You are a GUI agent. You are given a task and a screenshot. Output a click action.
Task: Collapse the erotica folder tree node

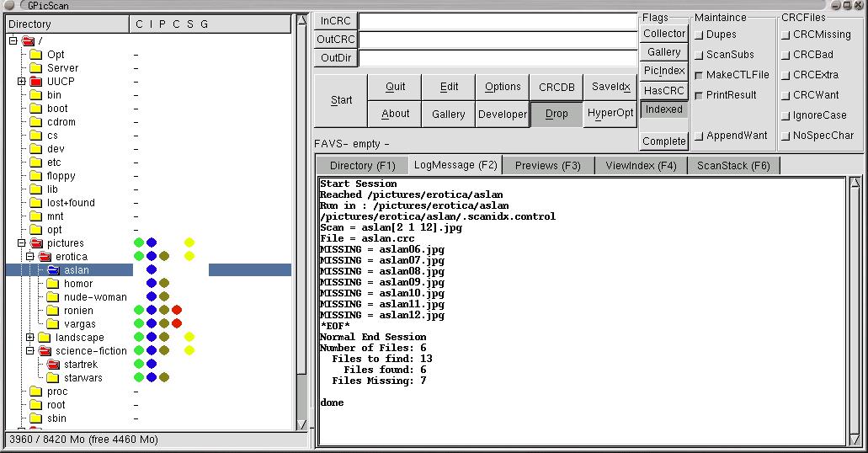30,257
